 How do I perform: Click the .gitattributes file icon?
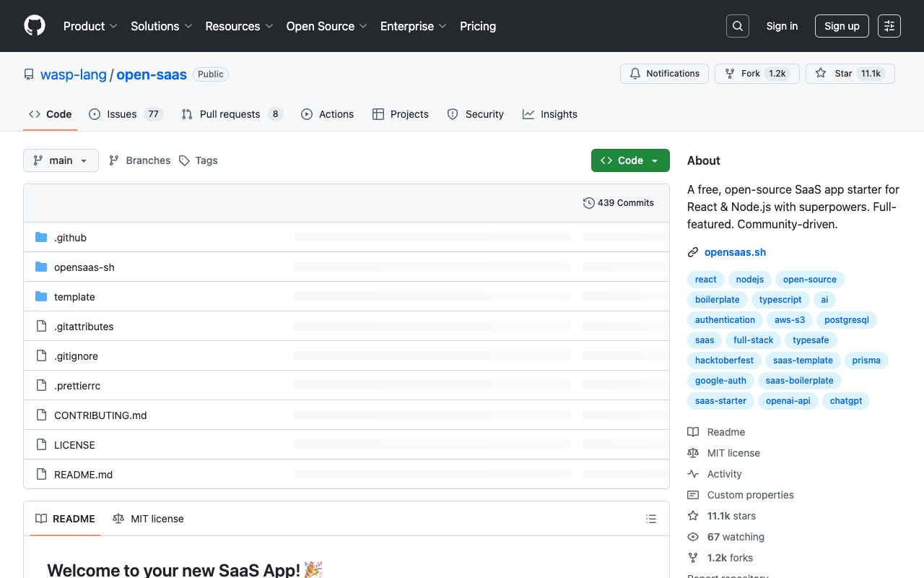pyautogui.click(x=41, y=327)
